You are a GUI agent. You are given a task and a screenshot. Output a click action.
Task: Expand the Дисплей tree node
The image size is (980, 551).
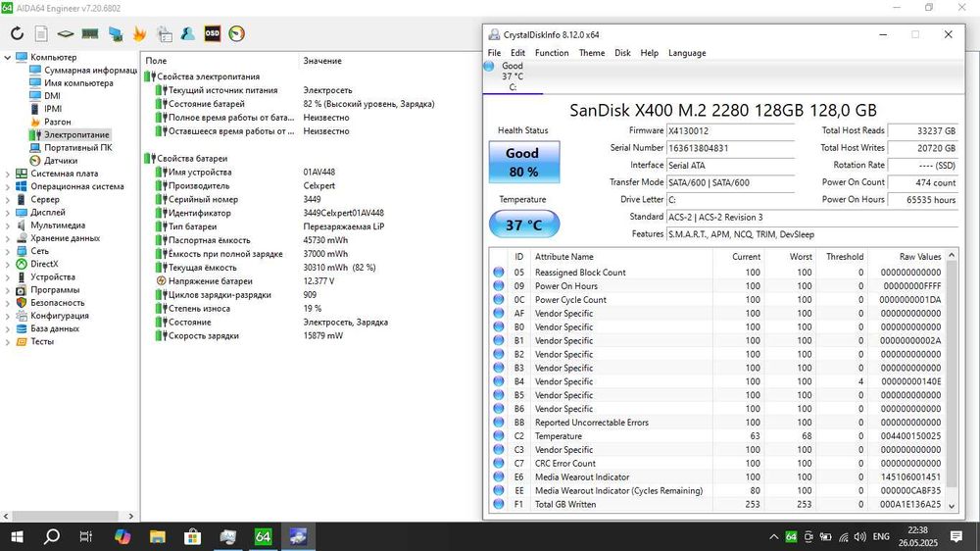8,212
